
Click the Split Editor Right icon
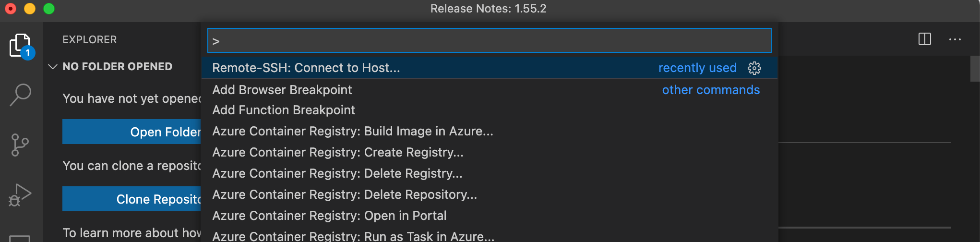coord(924,39)
